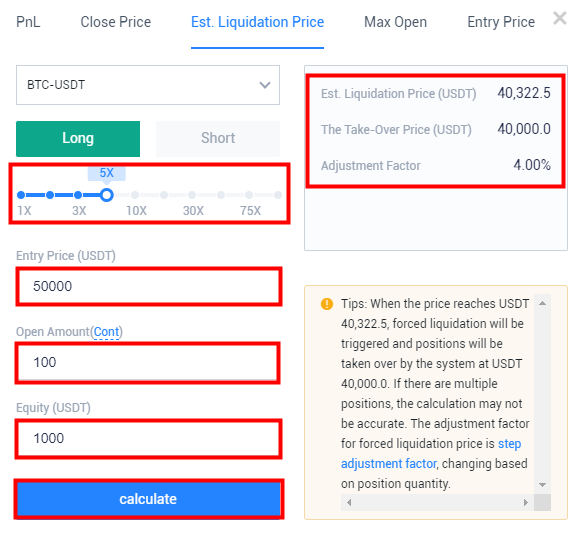Close the calculator dialog with X icon
The height and width of the screenshot is (538, 582).
coord(560,18)
